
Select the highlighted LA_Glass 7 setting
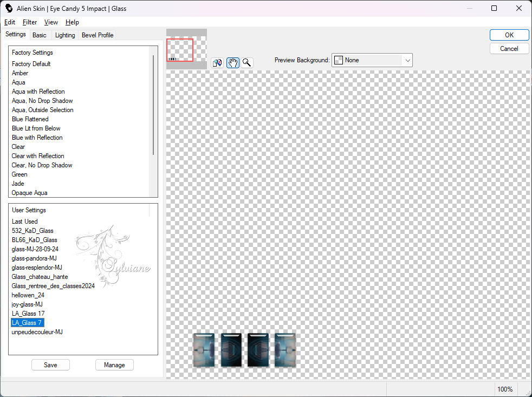click(x=28, y=323)
